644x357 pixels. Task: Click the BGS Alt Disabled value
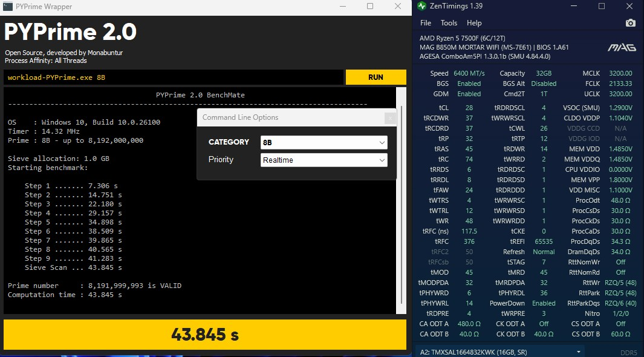click(544, 84)
